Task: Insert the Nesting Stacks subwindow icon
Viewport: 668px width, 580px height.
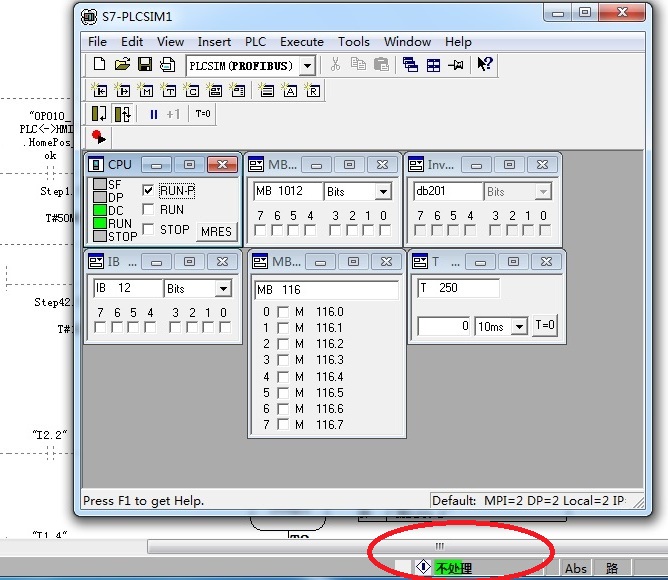Action: (266, 90)
